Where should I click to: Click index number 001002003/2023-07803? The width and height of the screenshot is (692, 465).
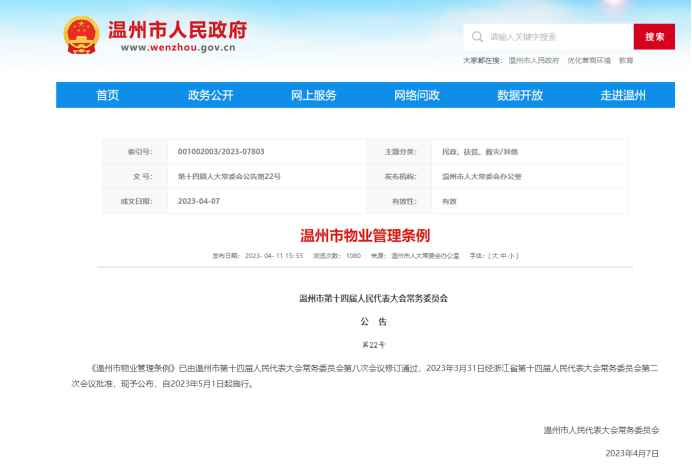(221, 151)
